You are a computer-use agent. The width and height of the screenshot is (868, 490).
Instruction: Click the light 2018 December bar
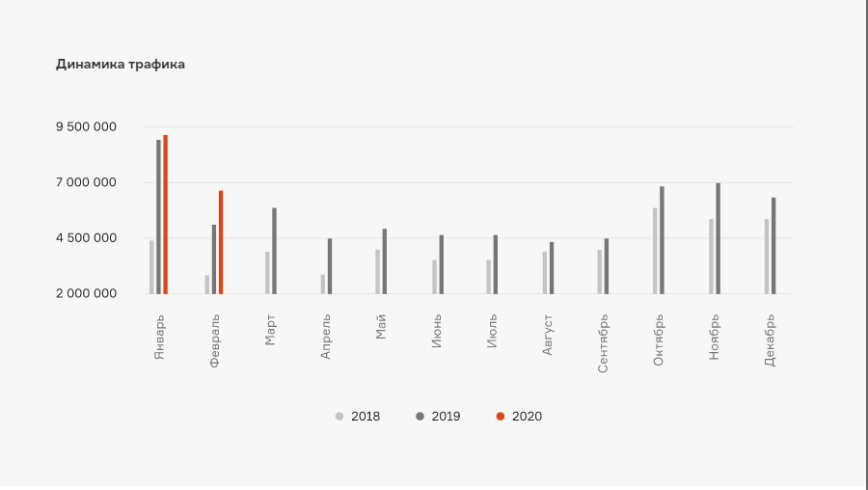(x=767, y=257)
